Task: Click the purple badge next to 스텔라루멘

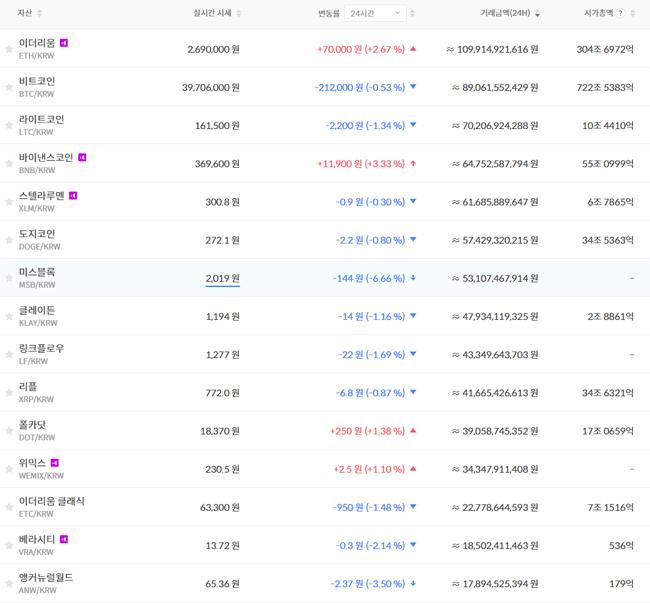Action: (x=73, y=195)
